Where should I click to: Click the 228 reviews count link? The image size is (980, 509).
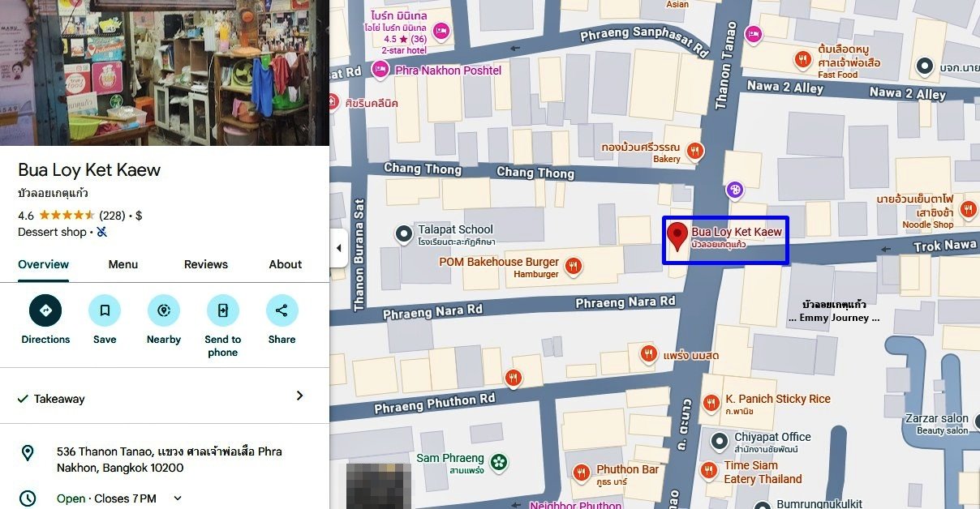(x=112, y=216)
